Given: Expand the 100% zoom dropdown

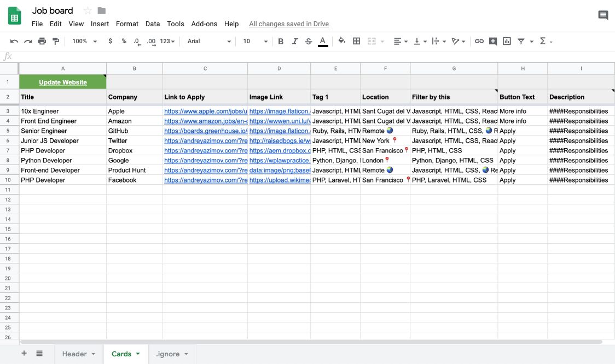Looking at the screenshot, I should 84,42.
